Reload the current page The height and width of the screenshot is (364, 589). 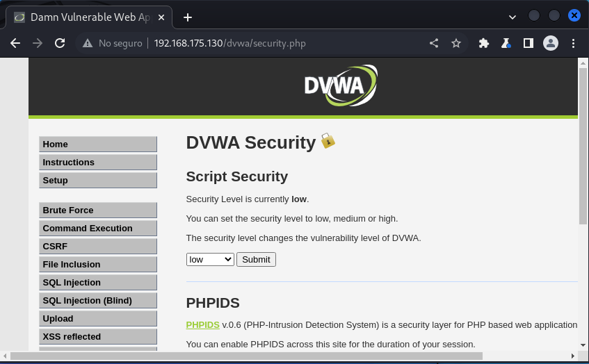(60, 43)
